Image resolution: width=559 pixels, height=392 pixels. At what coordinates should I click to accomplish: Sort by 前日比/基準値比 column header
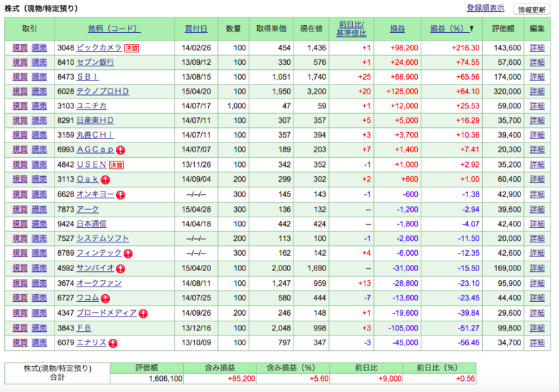351,29
